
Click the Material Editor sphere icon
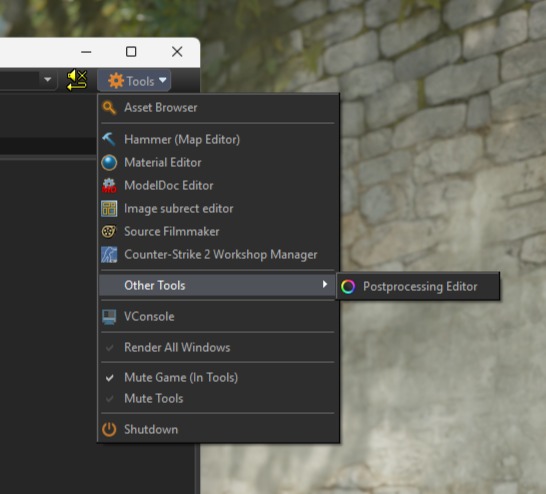pyautogui.click(x=109, y=163)
